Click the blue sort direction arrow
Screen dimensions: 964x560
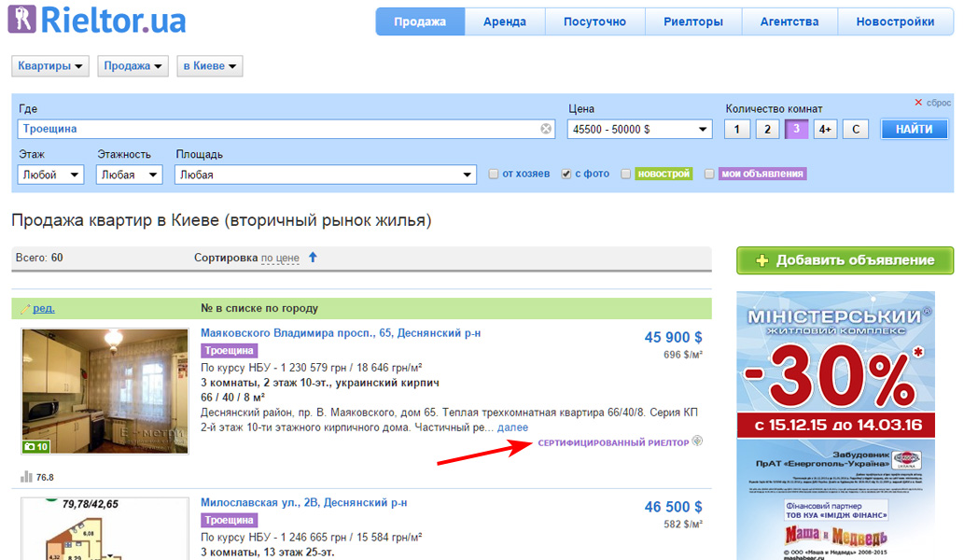point(314,258)
